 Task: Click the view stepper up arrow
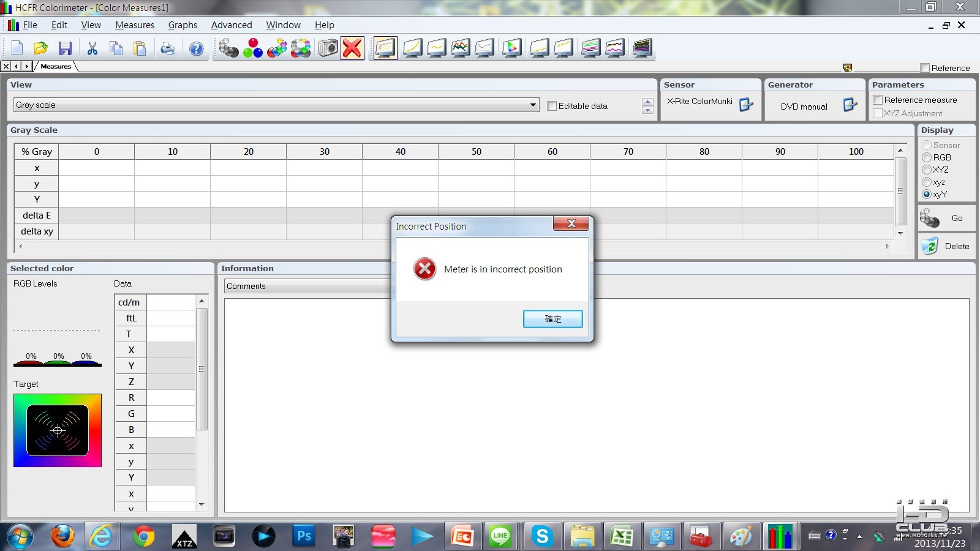coord(647,102)
